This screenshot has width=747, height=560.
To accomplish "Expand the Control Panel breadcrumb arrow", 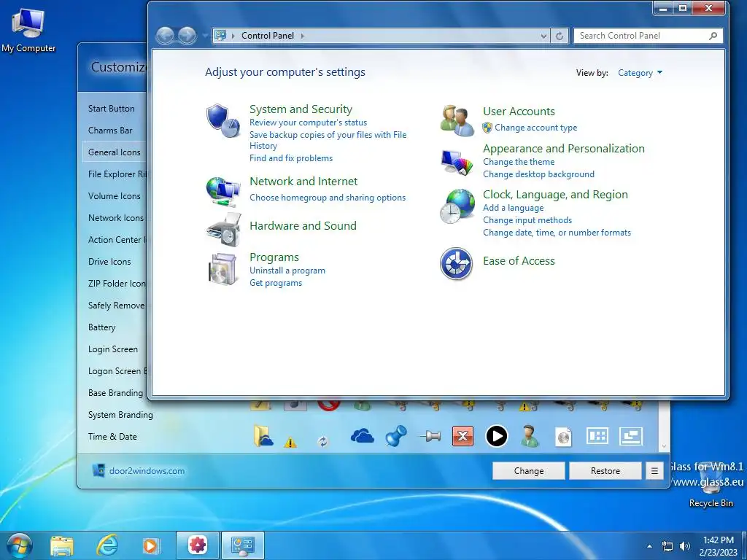I will pyautogui.click(x=303, y=36).
